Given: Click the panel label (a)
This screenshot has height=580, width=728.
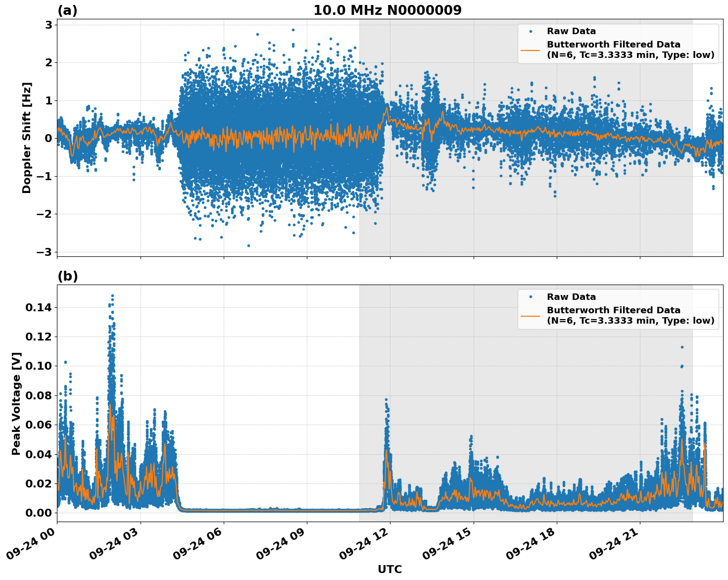Looking at the screenshot, I should tap(68, 9).
